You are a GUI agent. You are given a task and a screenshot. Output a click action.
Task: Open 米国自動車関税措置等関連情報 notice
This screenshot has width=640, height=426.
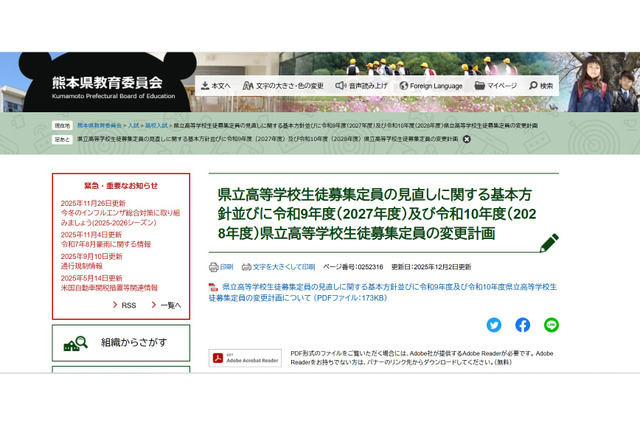[x=109, y=288]
